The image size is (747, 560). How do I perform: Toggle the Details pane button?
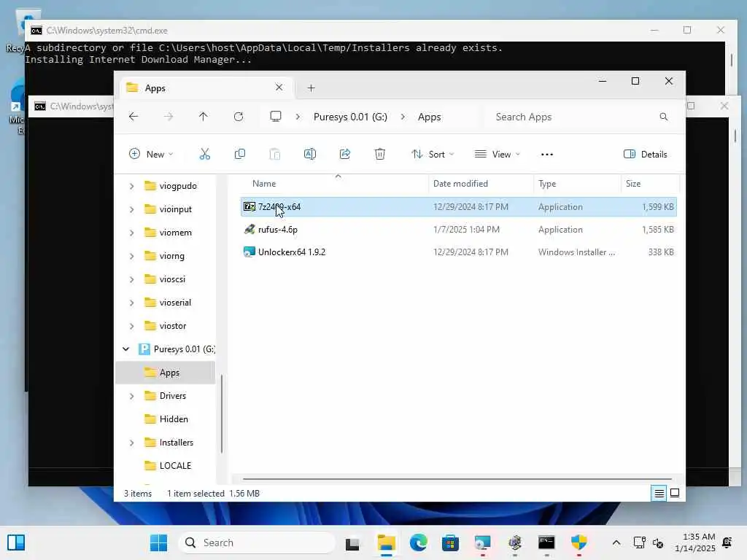pyautogui.click(x=646, y=155)
